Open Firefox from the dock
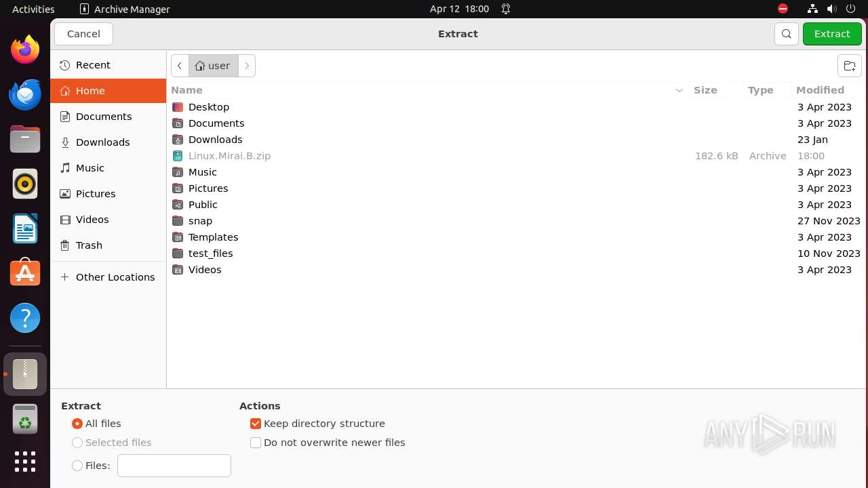 [25, 49]
